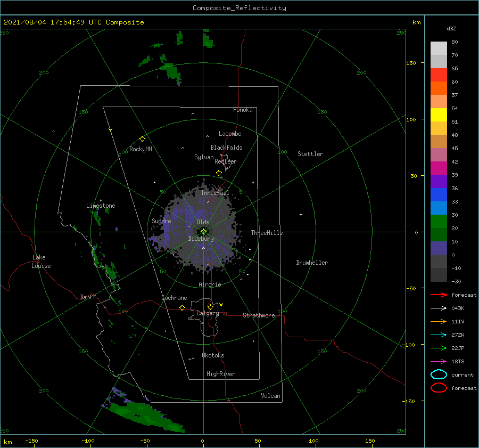The image size is (479, 448).
Task: Click the Drumheller city label
Action: (x=312, y=263)
